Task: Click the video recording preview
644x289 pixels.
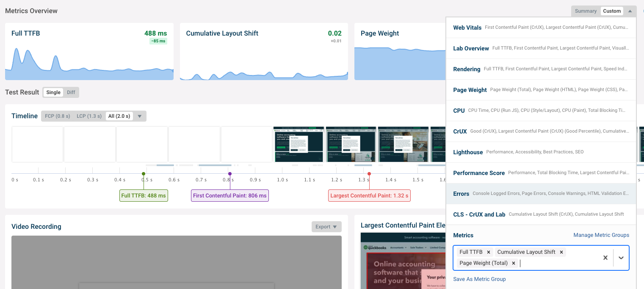Action: (177, 262)
